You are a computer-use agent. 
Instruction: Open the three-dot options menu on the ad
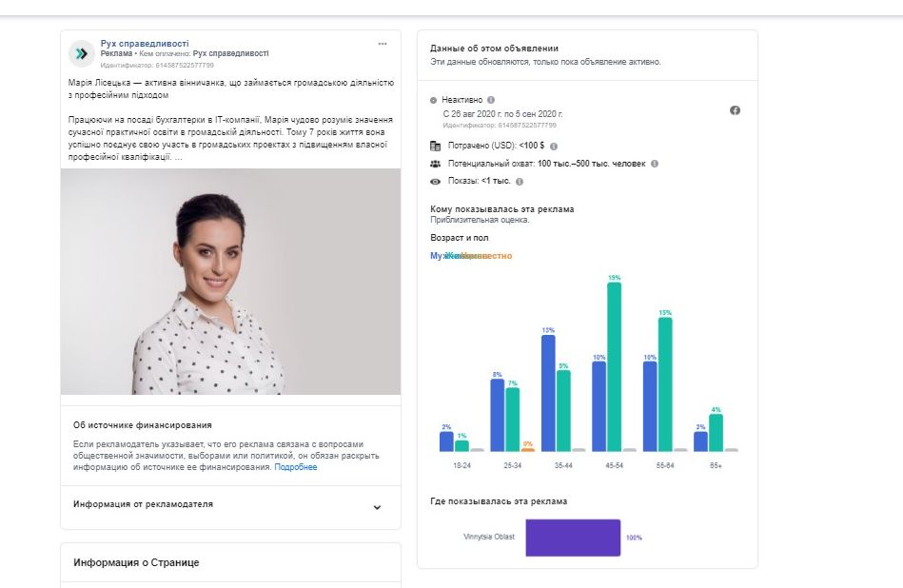(x=383, y=44)
